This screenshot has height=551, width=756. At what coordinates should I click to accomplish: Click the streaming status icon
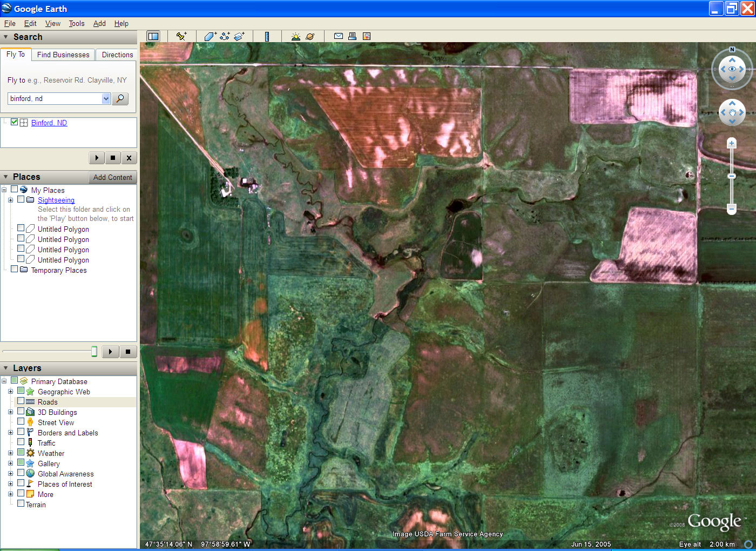click(x=748, y=544)
